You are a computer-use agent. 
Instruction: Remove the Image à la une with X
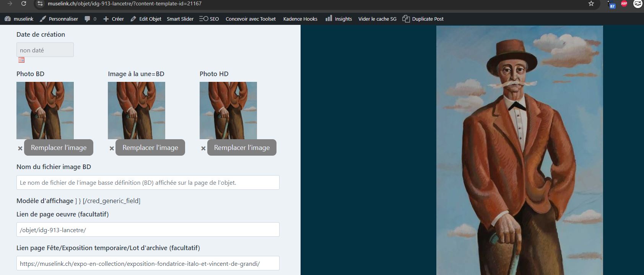click(112, 148)
